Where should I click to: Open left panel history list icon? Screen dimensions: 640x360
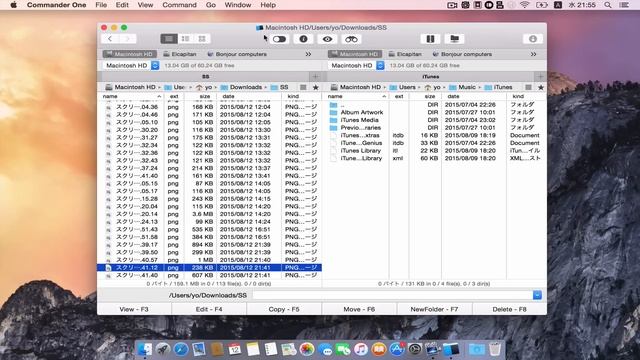(x=303, y=87)
